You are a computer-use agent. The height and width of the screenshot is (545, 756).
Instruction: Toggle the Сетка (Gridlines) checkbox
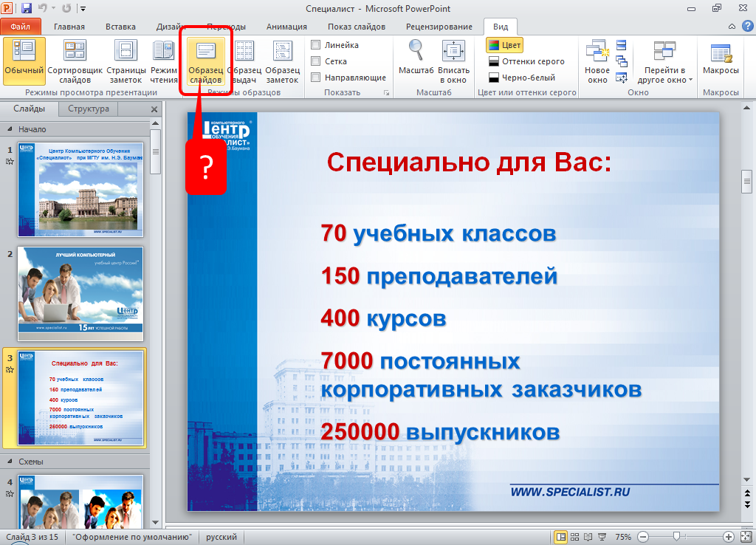pos(316,61)
